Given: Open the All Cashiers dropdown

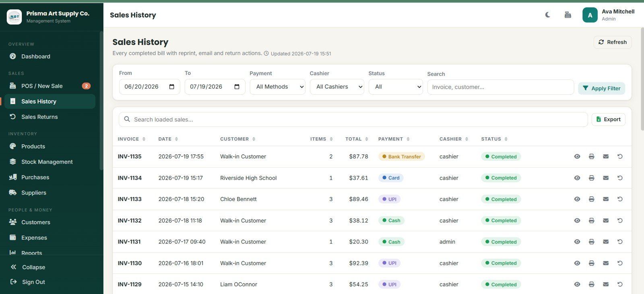Looking at the screenshot, I should (x=337, y=87).
